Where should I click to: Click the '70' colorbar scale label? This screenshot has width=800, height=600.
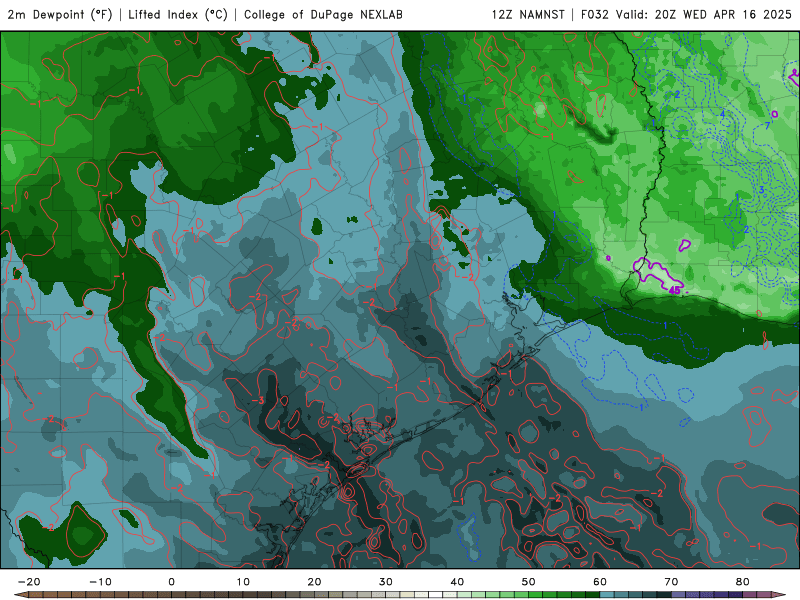671,582
